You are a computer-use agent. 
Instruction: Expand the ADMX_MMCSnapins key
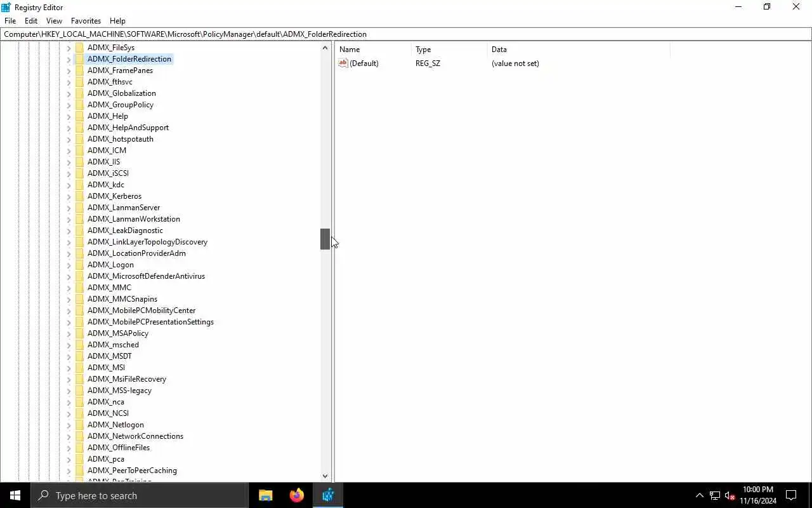pos(69,299)
